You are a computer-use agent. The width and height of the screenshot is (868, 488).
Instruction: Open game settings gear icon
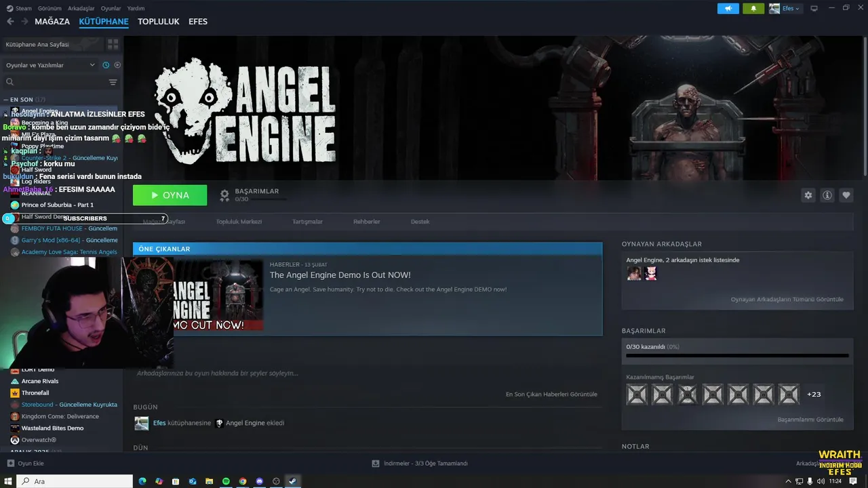click(x=808, y=195)
